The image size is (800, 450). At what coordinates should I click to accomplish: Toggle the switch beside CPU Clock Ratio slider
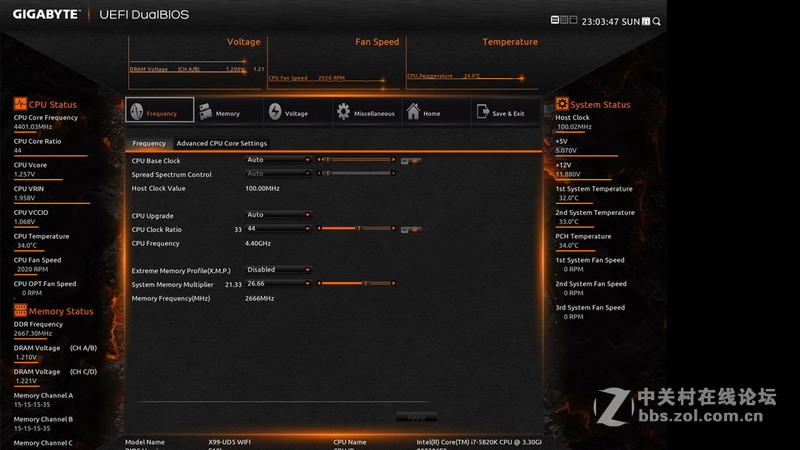point(411,230)
